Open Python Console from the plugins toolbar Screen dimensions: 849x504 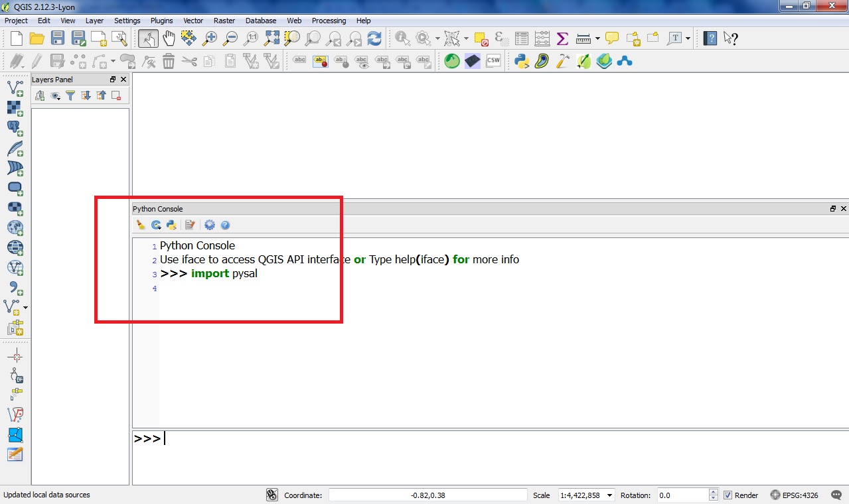pos(522,62)
